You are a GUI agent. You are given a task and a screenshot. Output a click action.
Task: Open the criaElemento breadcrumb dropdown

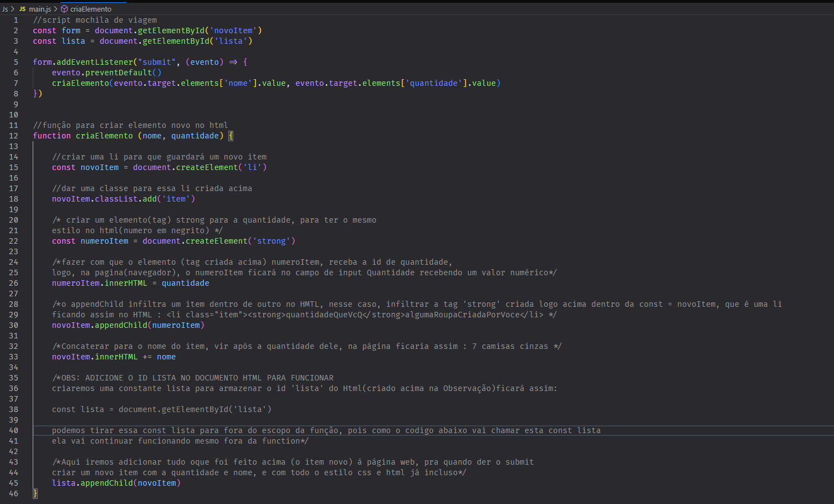point(90,9)
